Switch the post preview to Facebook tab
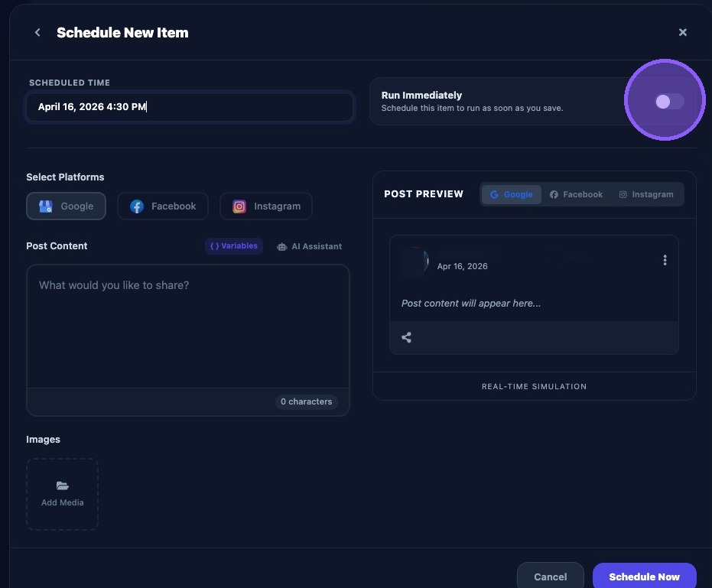This screenshot has width=712, height=588. (x=576, y=194)
